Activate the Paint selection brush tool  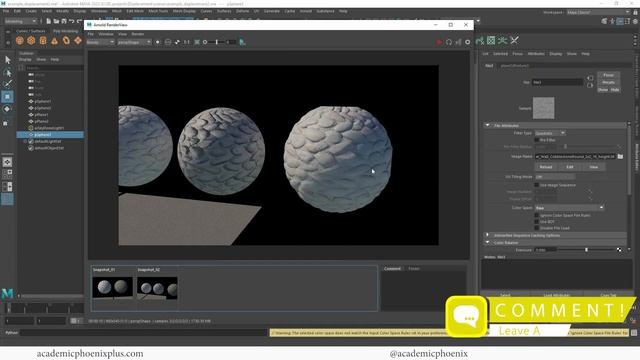tap(7, 84)
